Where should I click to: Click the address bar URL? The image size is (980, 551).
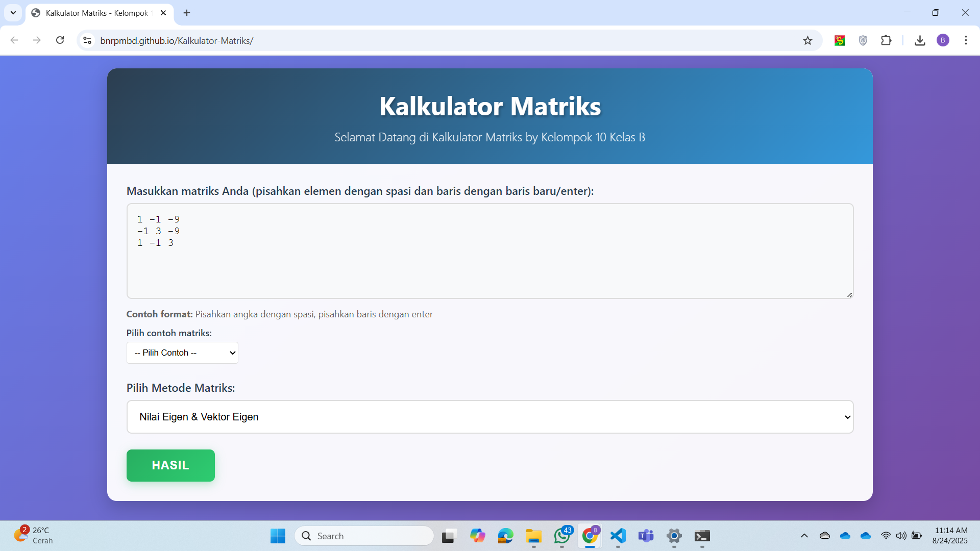177,41
